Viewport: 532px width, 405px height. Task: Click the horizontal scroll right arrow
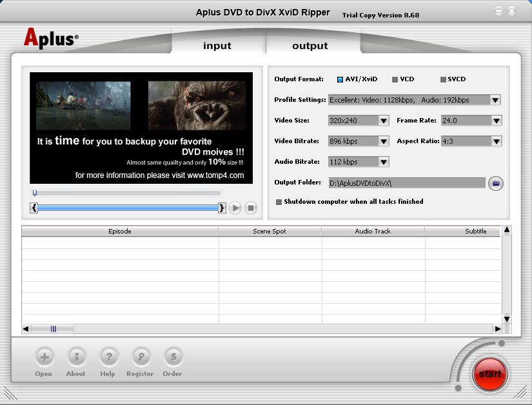point(497,329)
